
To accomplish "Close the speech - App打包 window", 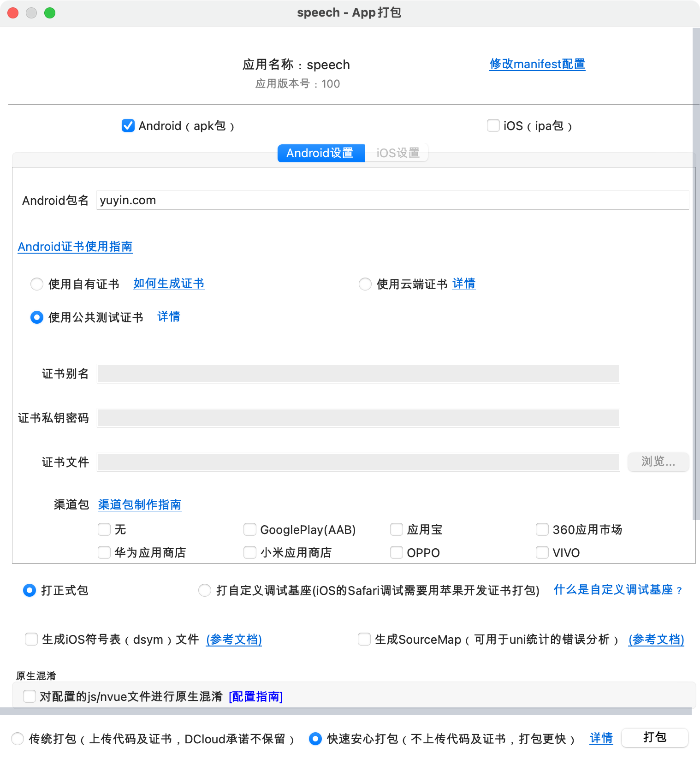I will [x=13, y=13].
